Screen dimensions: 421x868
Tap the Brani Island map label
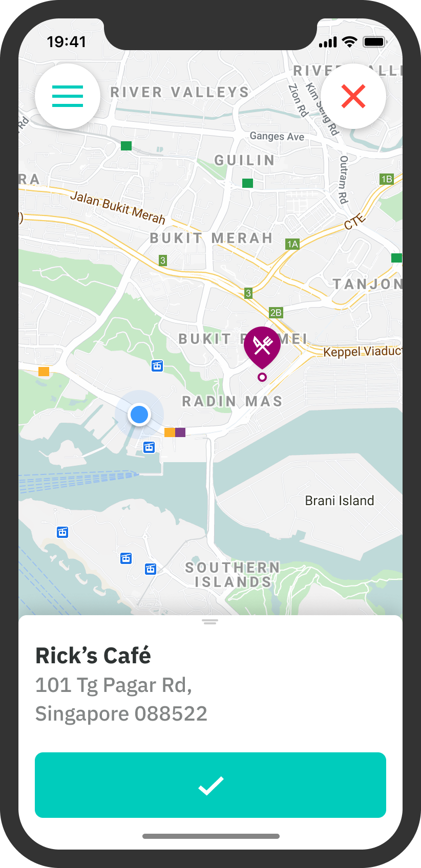point(340,501)
